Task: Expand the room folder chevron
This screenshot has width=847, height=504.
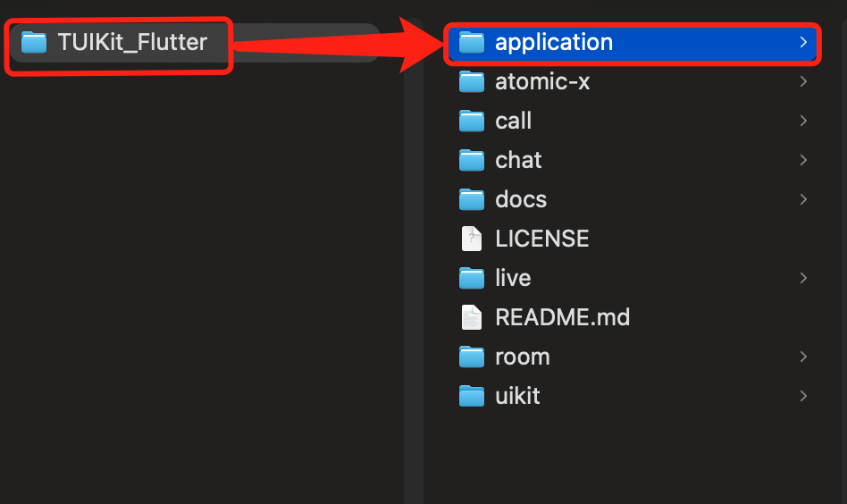Action: click(x=803, y=357)
